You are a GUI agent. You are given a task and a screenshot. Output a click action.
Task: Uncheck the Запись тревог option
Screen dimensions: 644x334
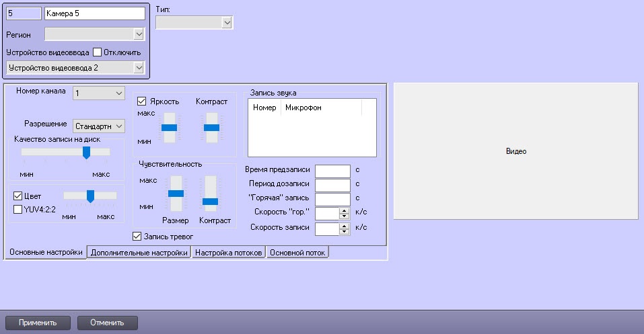138,237
